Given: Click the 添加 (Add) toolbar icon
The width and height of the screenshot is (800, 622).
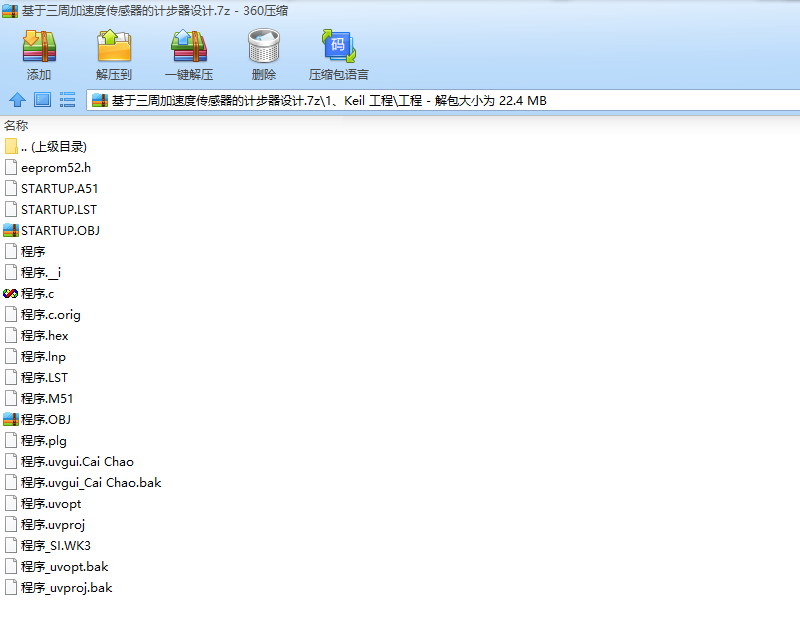Looking at the screenshot, I should pos(39,46).
